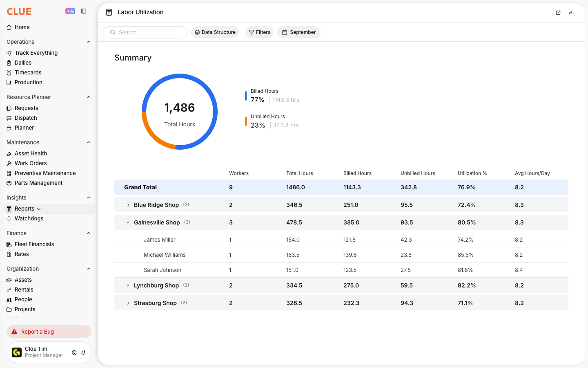Screen dimensions: 588x368
Task: Select the Michael Williams row name
Action: coord(165,255)
